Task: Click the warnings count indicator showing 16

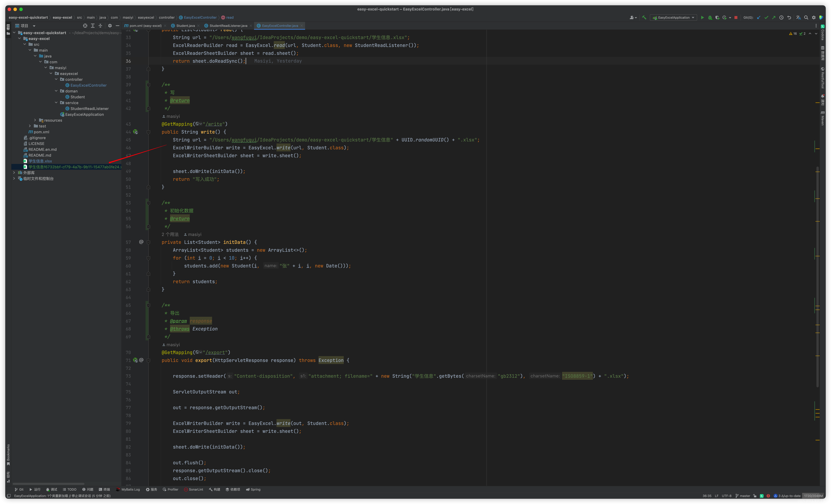Action: [x=793, y=34]
